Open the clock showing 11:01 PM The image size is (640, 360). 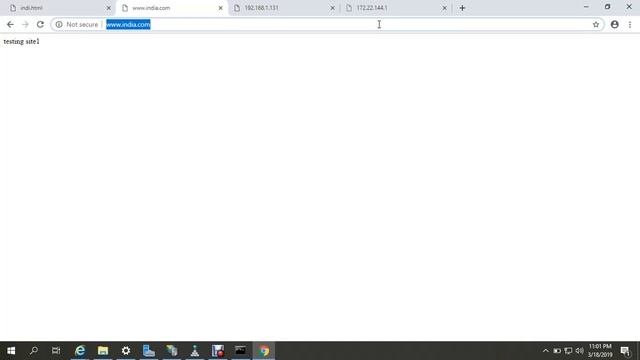[x=600, y=351]
